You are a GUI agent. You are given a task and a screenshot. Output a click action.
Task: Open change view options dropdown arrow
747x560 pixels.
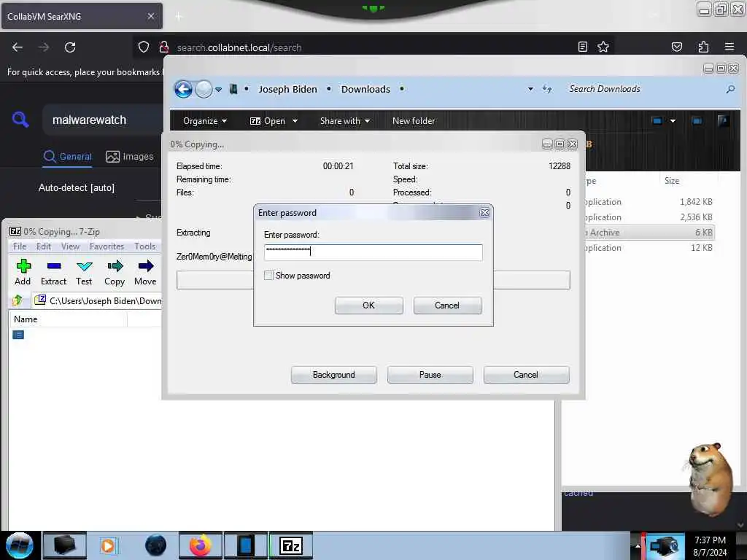(673, 121)
